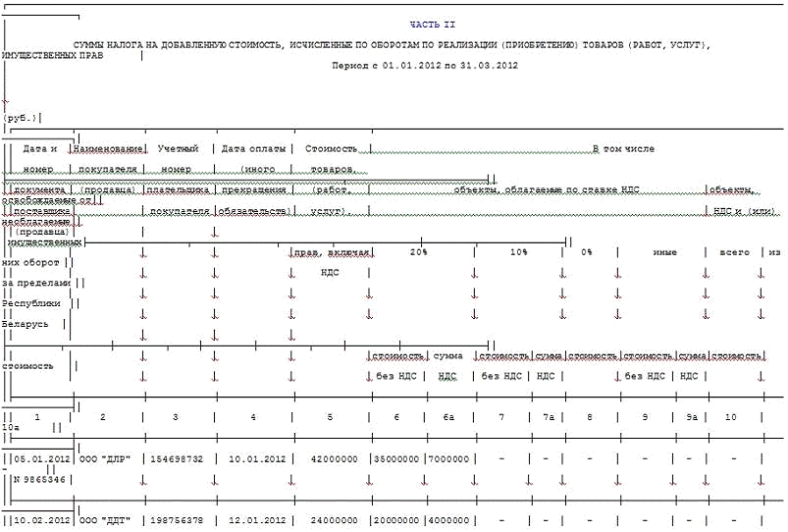Click the text за пределами
788x532 pixels.
tap(36, 283)
